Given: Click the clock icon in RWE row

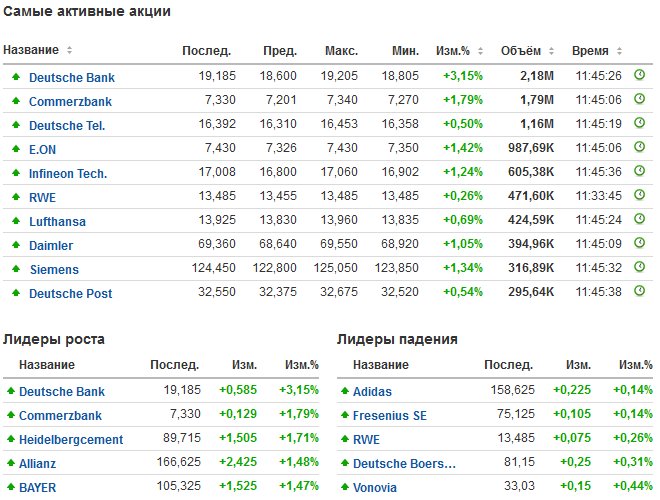Looking at the screenshot, I should pos(640,196).
